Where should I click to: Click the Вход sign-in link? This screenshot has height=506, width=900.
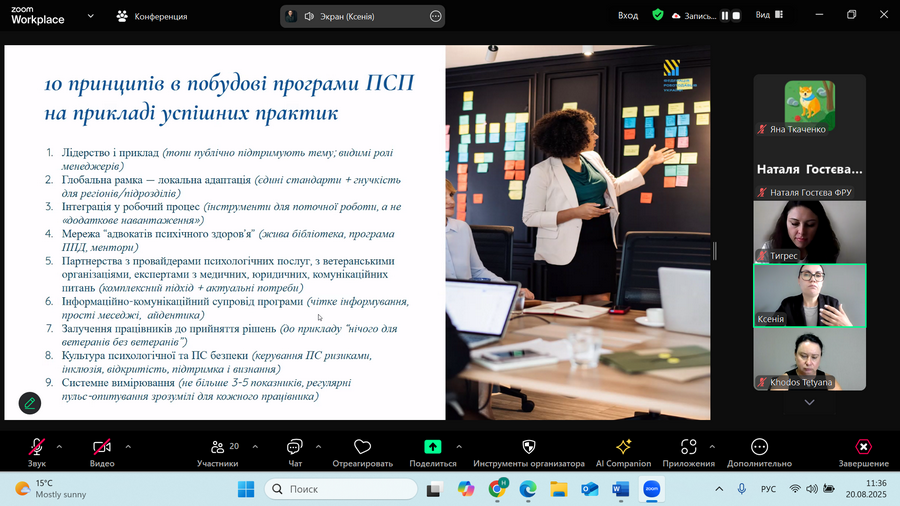pyautogui.click(x=628, y=16)
